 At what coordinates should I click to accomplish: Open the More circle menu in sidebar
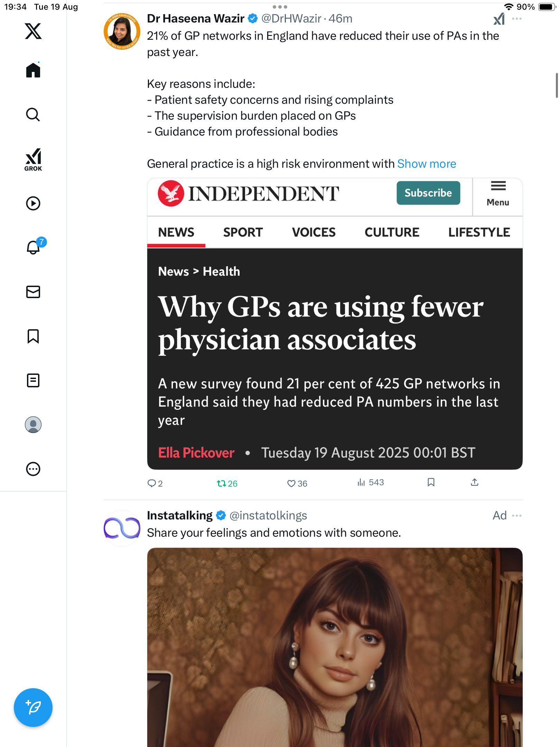click(33, 469)
